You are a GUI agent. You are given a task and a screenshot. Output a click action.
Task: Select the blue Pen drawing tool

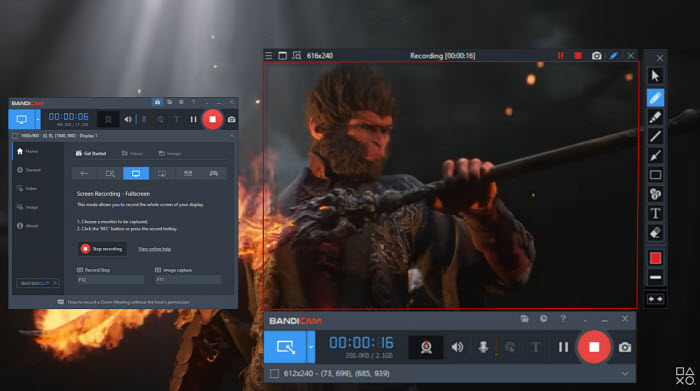655,97
